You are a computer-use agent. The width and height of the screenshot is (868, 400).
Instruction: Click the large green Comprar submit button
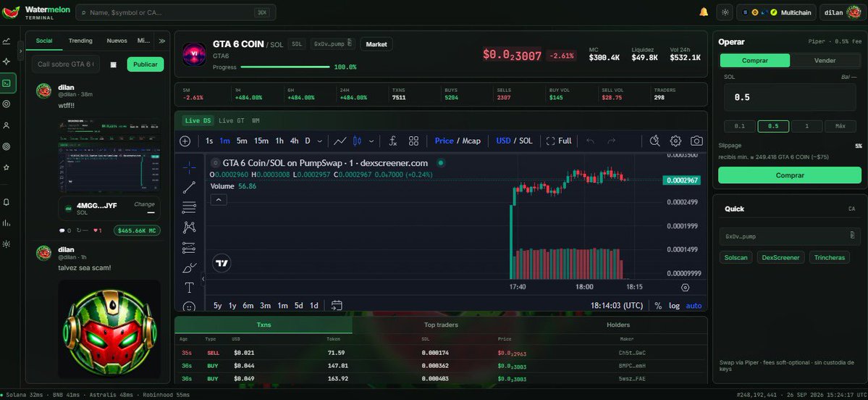coord(790,175)
